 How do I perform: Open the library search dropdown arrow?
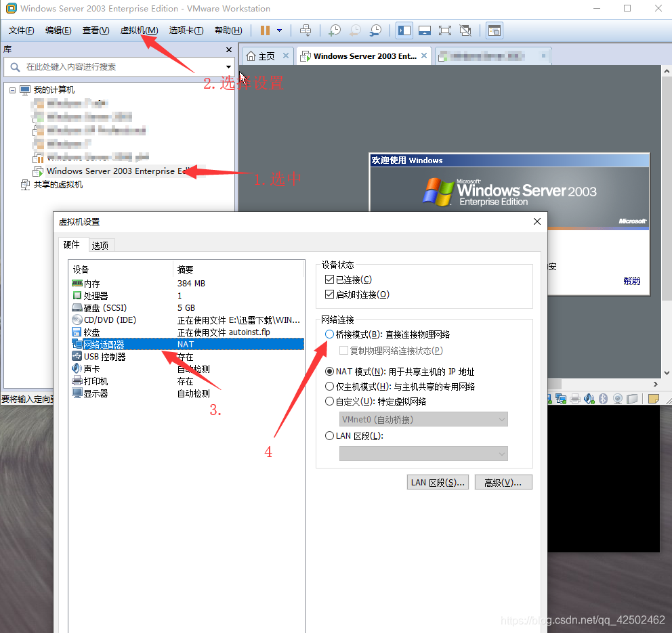click(x=228, y=67)
